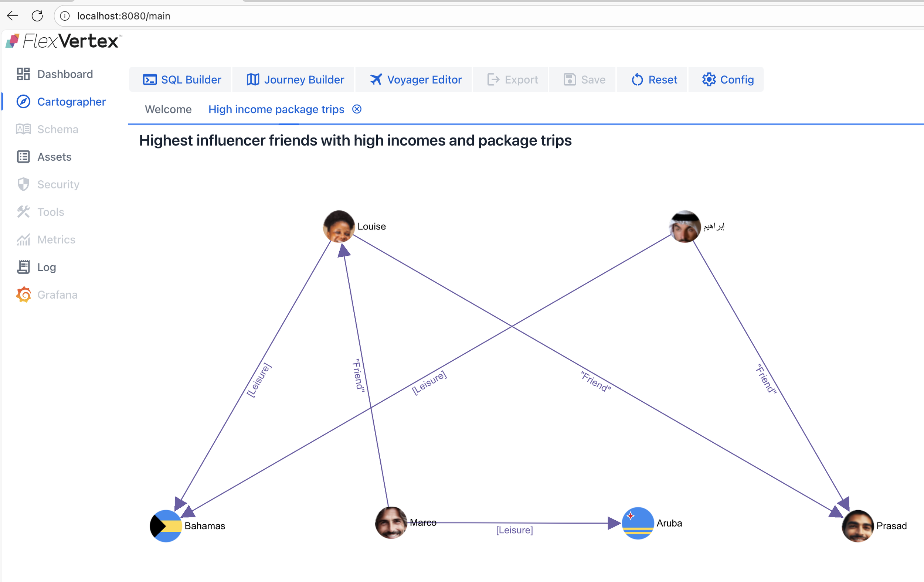The width and height of the screenshot is (924, 582).
Task: Go back with browser back arrow
Action: coord(13,16)
